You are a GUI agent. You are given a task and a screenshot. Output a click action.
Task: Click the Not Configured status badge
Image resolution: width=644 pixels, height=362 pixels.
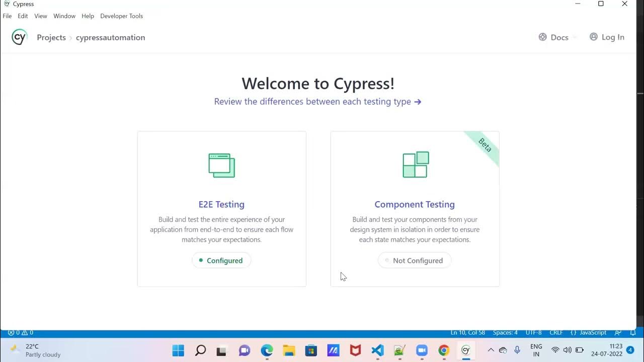pos(415,260)
